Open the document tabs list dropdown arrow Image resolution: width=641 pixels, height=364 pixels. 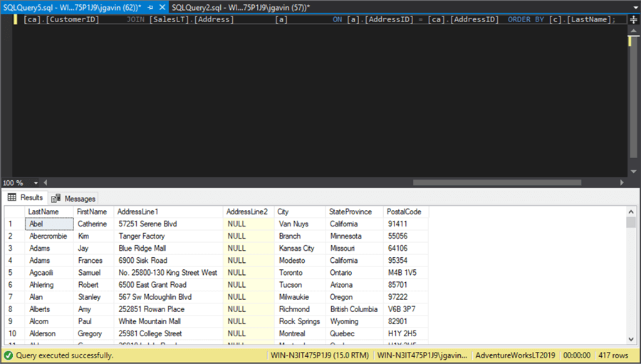click(x=636, y=8)
